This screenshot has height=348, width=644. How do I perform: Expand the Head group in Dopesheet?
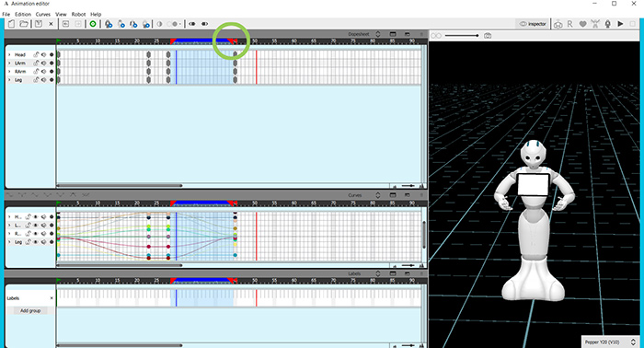(9, 54)
